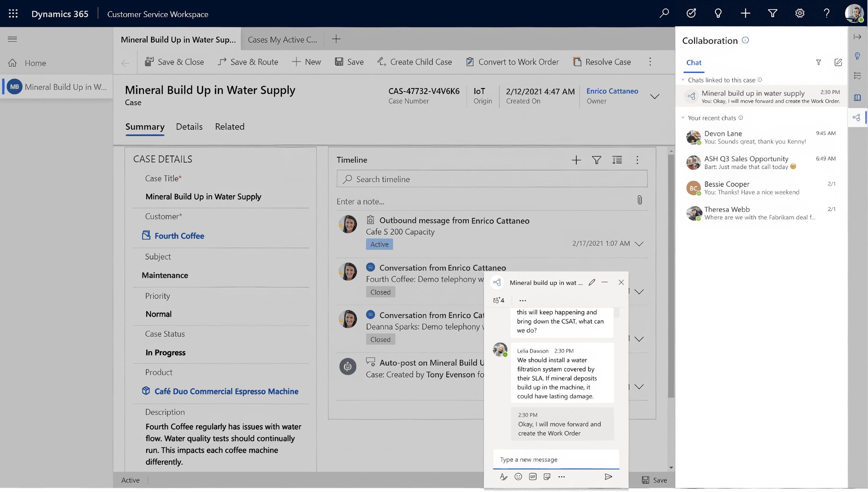868x492 pixels.
Task: Open timeline more commands ellipsis
Action: 637,160
